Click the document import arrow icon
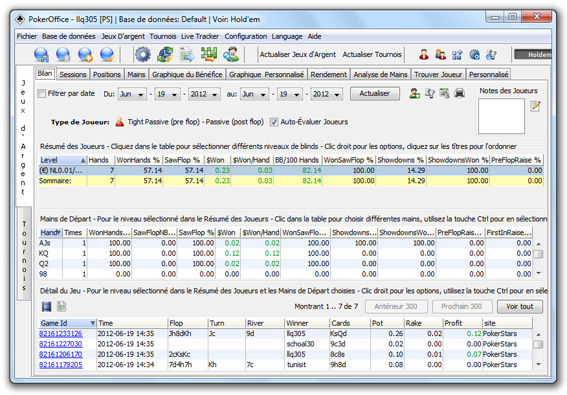The width and height of the screenshot is (567, 395). (187, 55)
